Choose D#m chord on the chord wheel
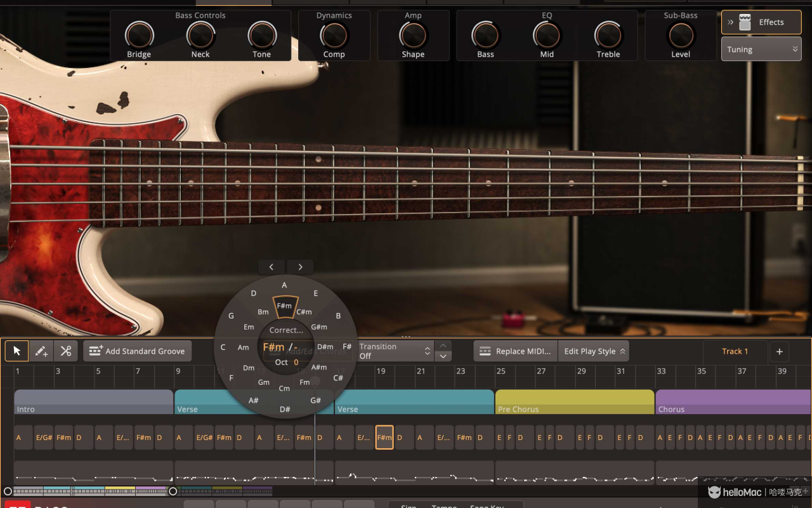Image resolution: width=812 pixels, height=508 pixels. (325, 347)
